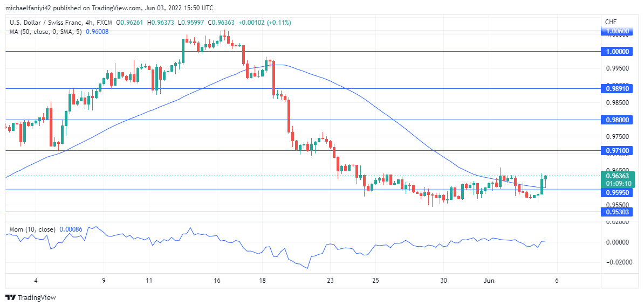Image resolution: width=644 pixels, height=307 pixels.
Task: Click the date label 30 on time axis
Action: pos(443,281)
